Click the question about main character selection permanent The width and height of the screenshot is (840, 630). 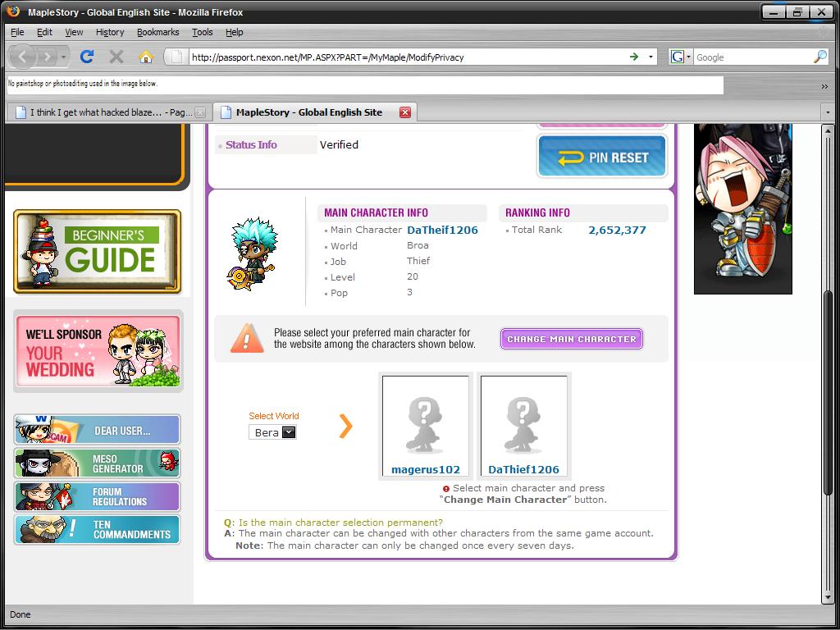333,523
